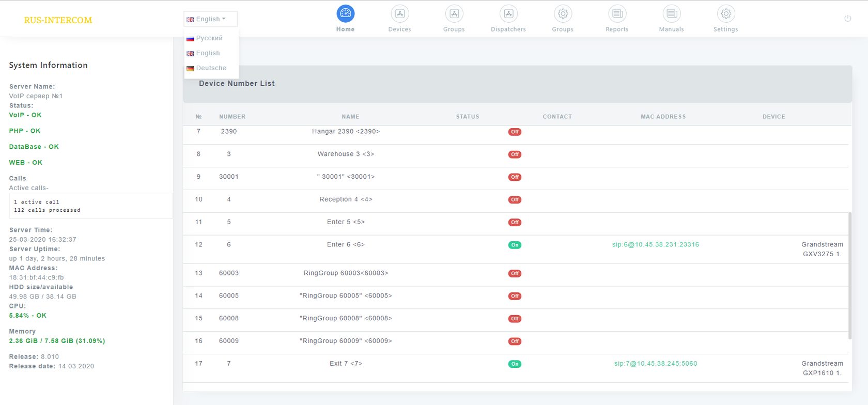Click the RUS-INTERCOM logo
This screenshot has width=868, height=405.
[x=58, y=20]
